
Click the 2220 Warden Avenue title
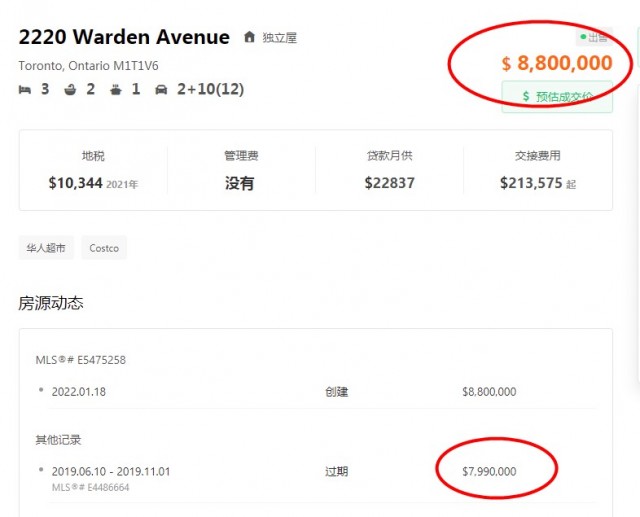(124, 37)
